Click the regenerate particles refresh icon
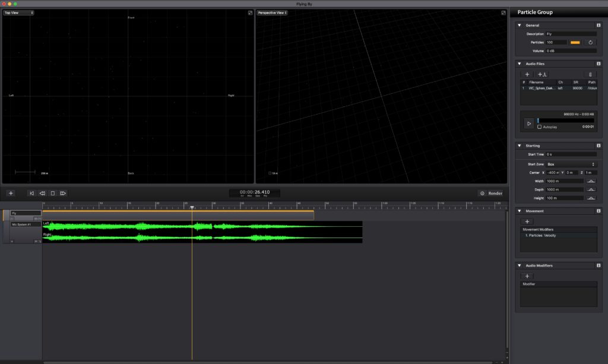The image size is (608, 364). 591,42
